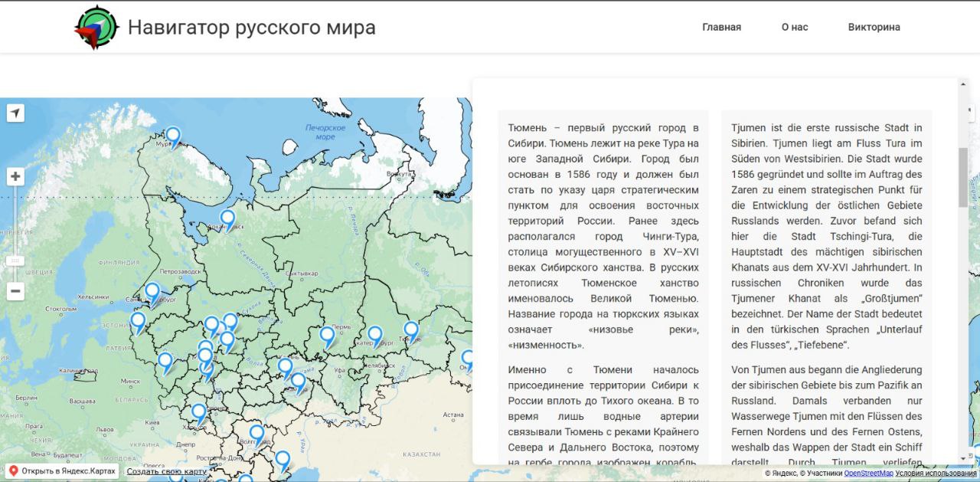Screen dimensions: 980x482
Task: Open the Yekaterinburg map pin
Action: pos(375,335)
